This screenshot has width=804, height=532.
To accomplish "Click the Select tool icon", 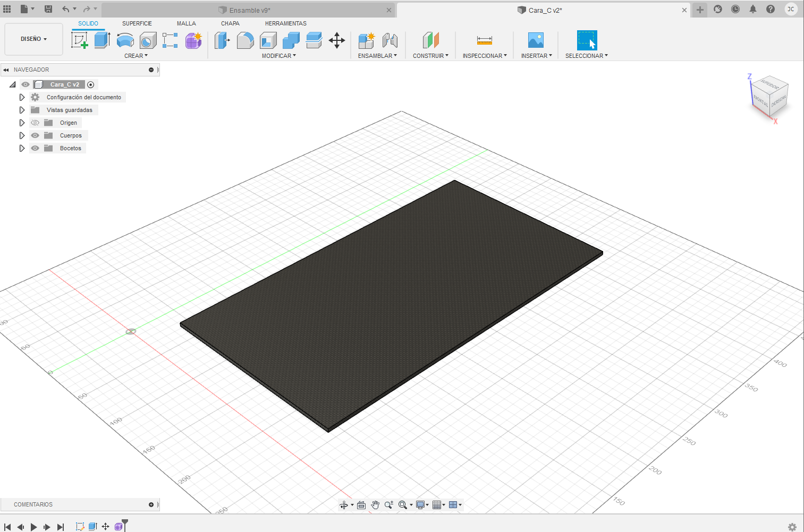I will click(x=587, y=40).
